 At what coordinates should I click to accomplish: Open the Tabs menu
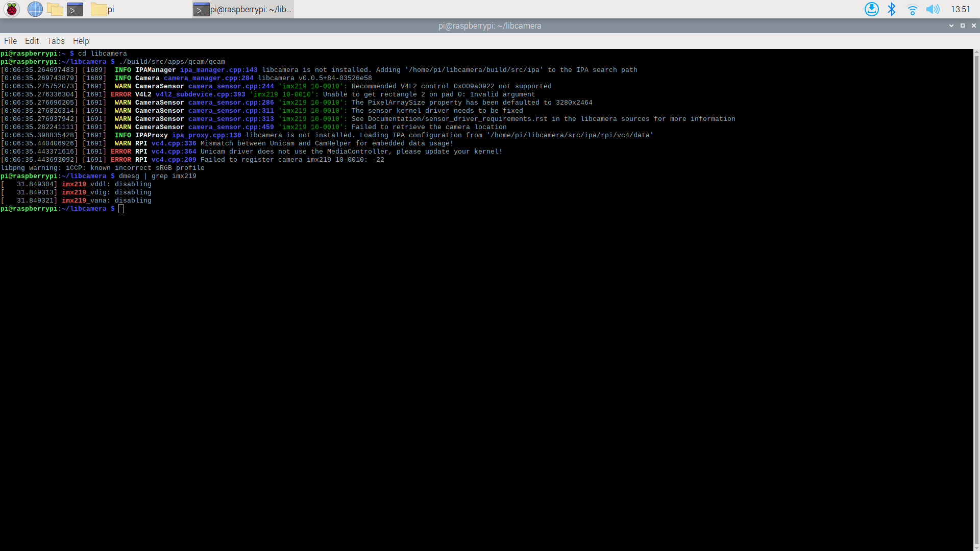click(x=56, y=41)
